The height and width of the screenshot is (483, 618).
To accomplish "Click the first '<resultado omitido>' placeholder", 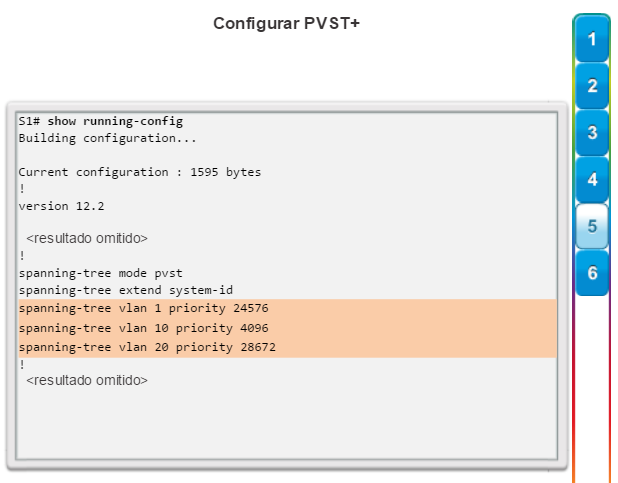I will click(87, 238).
